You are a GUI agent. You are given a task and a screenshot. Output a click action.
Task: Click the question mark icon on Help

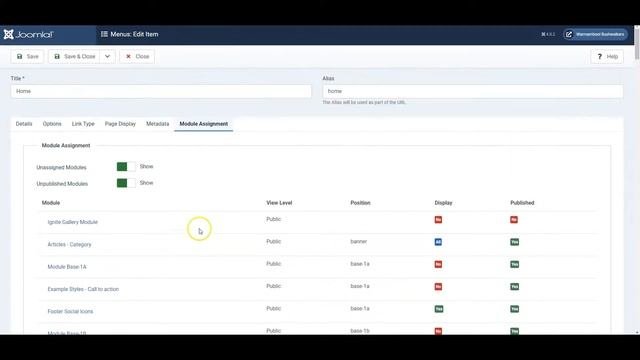(600, 56)
